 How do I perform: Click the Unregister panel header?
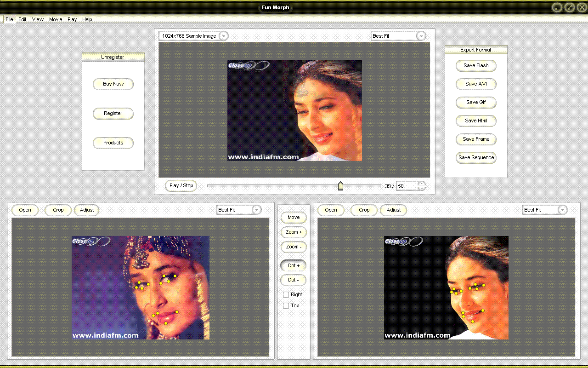click(113, 57)
